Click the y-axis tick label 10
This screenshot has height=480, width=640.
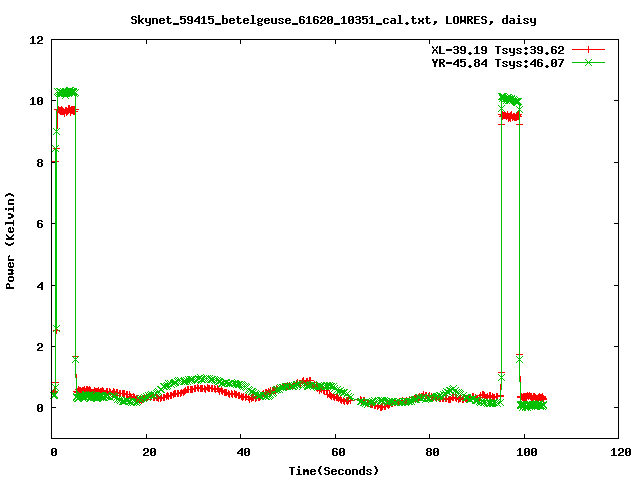click(36, 101)
